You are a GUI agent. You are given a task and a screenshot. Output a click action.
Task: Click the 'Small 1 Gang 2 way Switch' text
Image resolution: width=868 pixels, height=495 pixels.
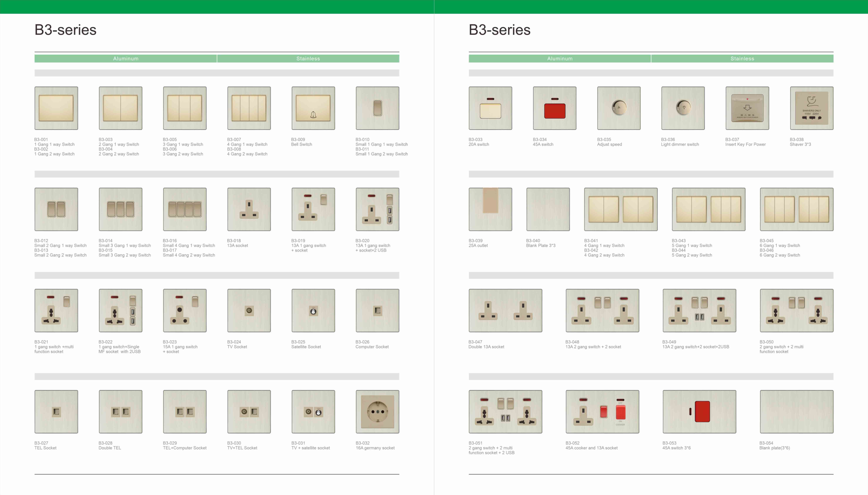(x=381, y=154)
